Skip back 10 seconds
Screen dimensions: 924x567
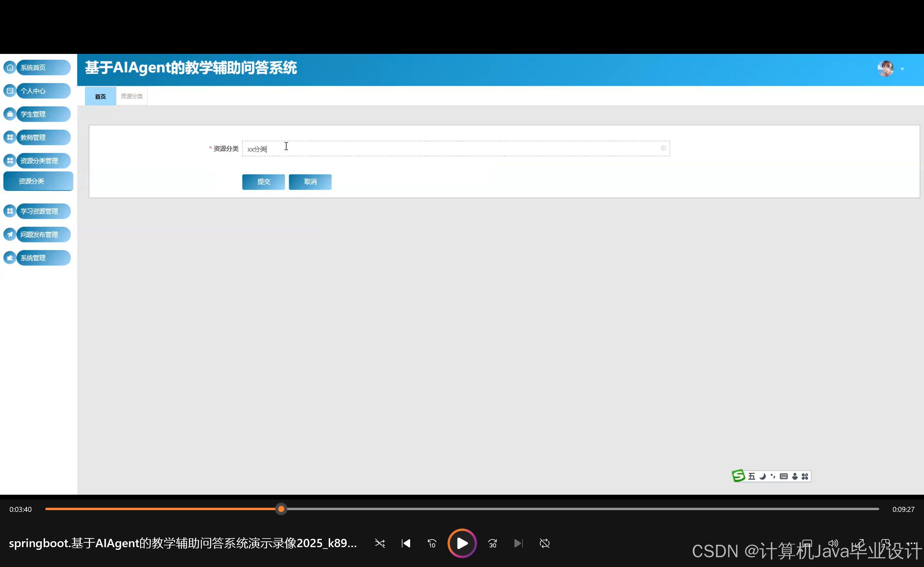pyautogui.click(x=432, y=543)
